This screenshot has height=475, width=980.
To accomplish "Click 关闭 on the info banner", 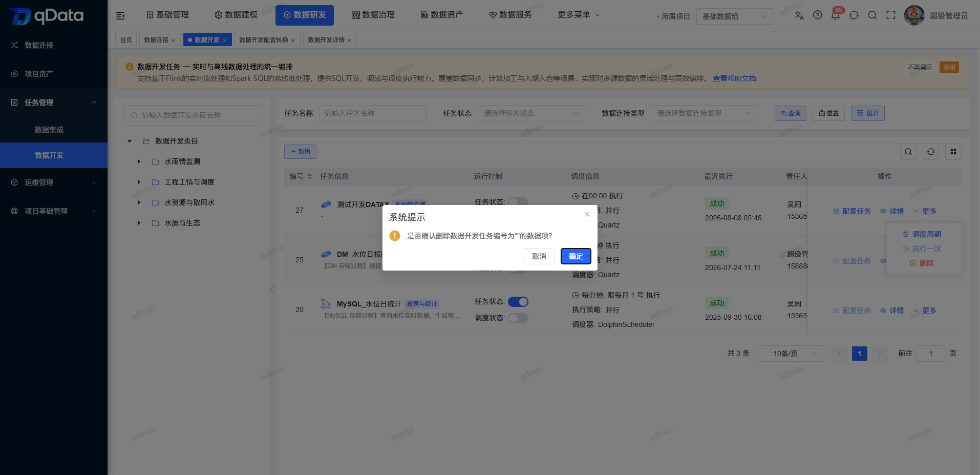I will 949,67.
